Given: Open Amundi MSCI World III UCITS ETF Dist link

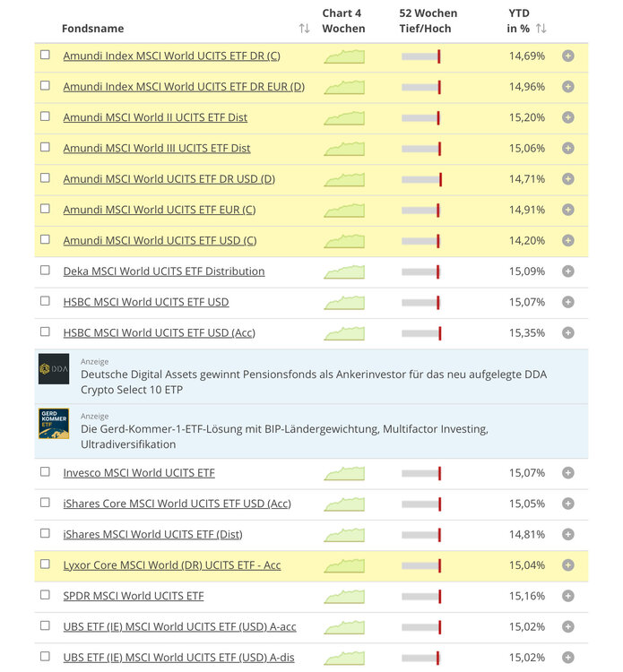Looking at the screenshot, I should [157, 148].
